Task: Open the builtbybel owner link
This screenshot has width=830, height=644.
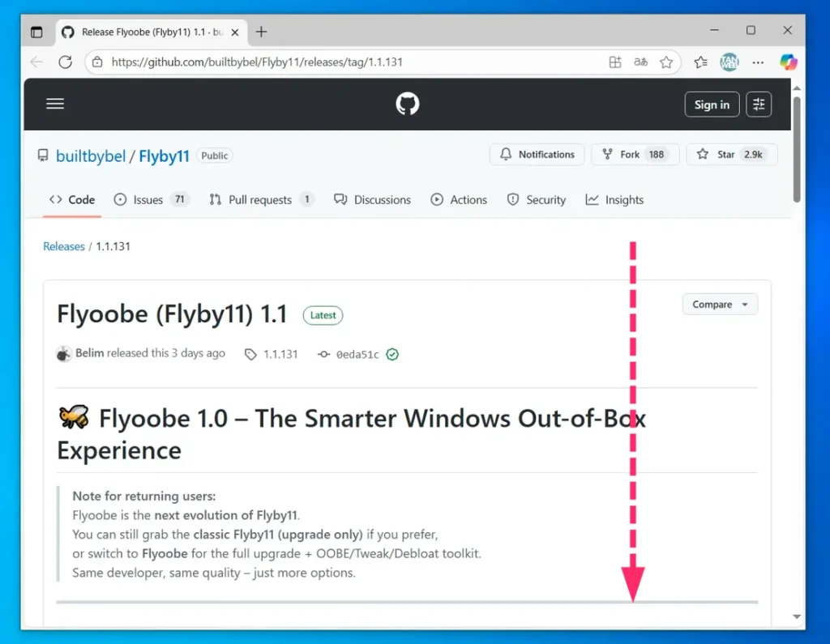Action: [x=91, y=156]
